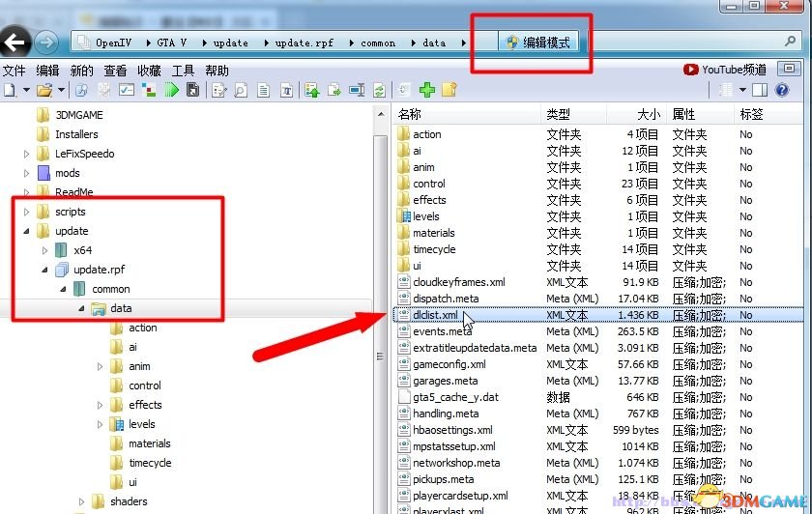Click the new folder star icon

pyautogui.click(x=449, y=90)
